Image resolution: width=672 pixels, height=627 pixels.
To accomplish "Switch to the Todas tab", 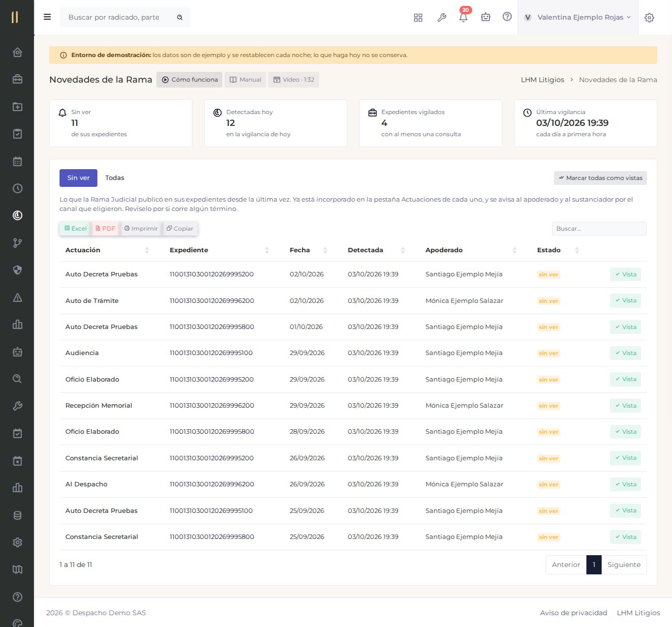I will point(115,178).
